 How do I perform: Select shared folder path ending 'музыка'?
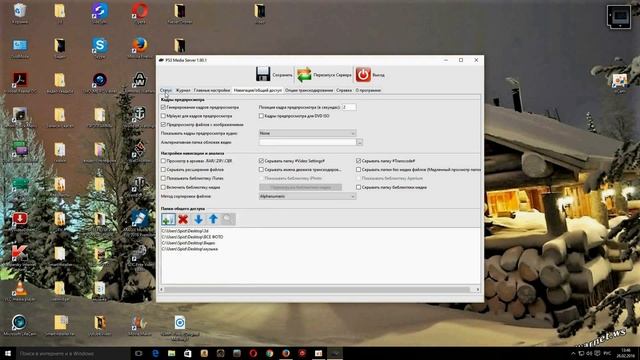point(190,249)
